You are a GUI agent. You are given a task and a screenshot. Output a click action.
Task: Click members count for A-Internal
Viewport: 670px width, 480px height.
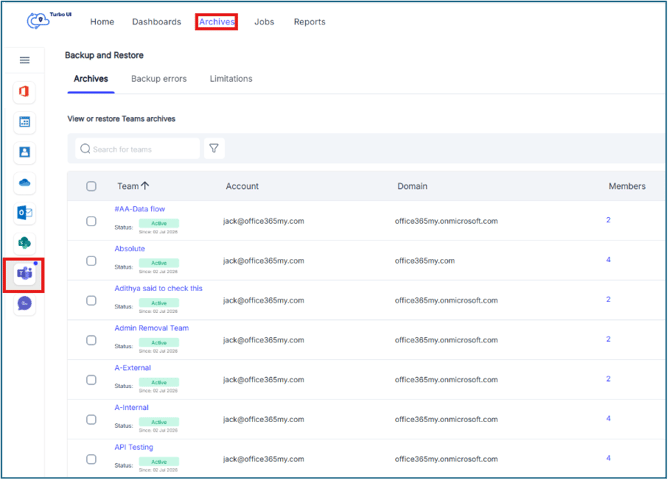click(x=608, y=419)
